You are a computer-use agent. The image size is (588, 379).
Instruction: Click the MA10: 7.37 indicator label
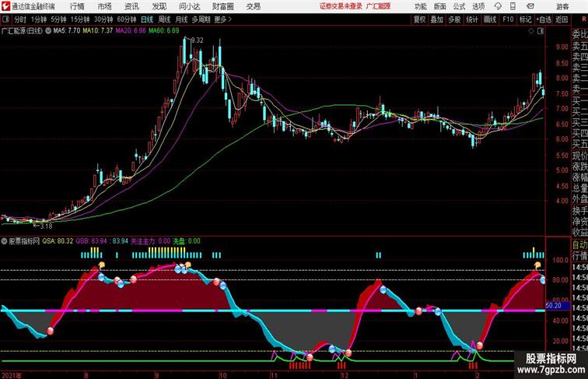point(97,31)
